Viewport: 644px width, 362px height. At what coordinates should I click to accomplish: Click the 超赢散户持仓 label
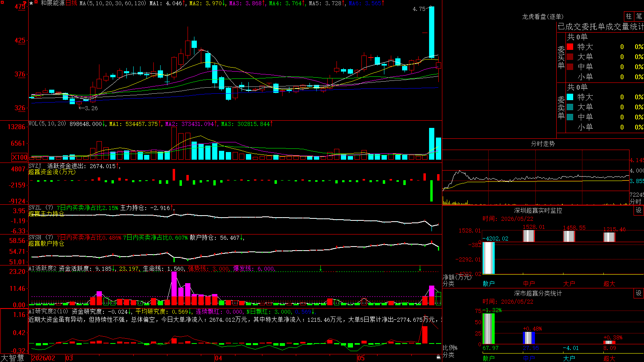tap(46, 243)
